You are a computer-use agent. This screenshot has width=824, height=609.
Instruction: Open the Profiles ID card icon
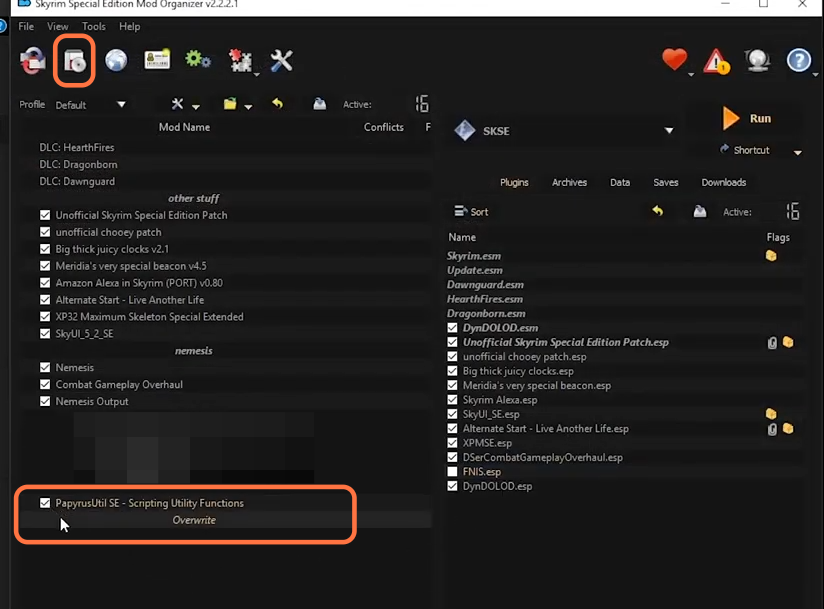pos(157,59)
